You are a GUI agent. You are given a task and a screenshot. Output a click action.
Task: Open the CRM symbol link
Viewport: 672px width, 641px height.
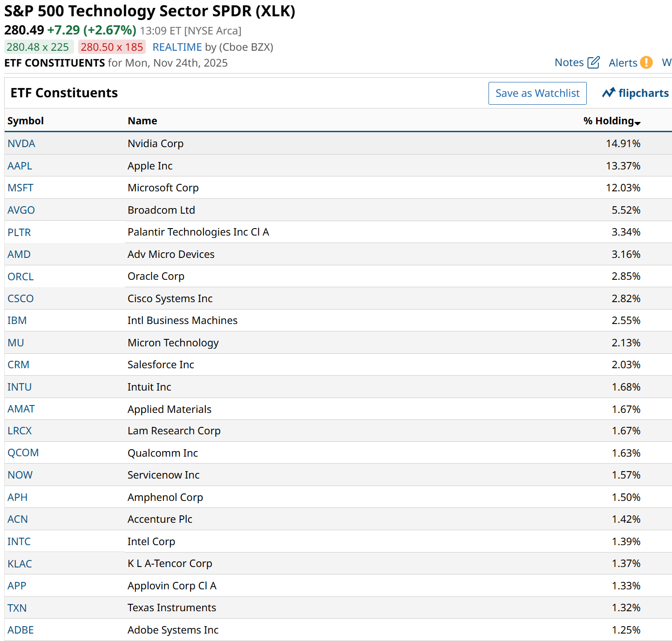(x=19, y=364)
